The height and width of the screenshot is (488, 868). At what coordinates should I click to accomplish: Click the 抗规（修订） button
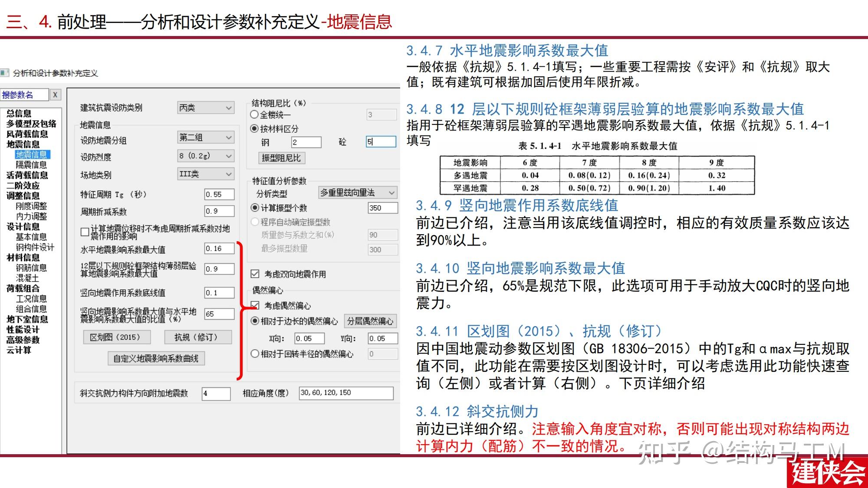(197, 337)
